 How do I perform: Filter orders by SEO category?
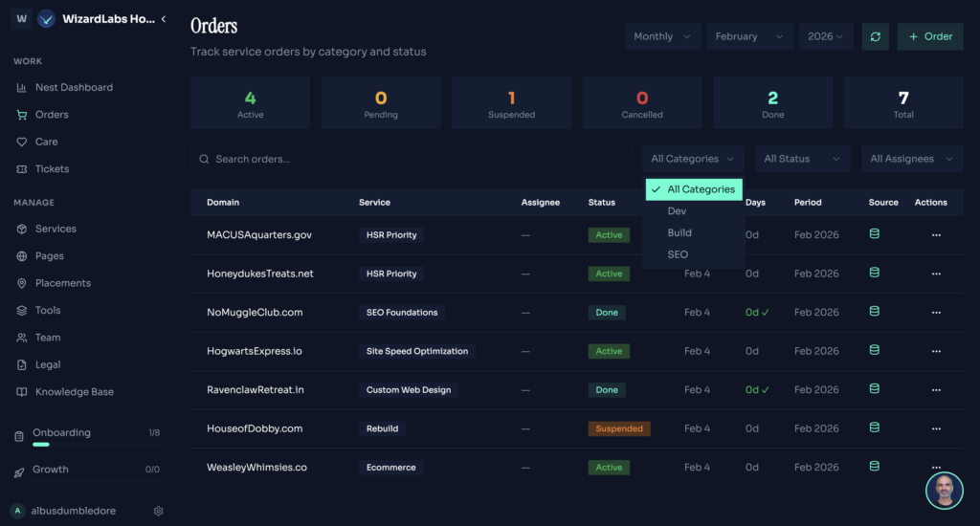pos(678,254)
